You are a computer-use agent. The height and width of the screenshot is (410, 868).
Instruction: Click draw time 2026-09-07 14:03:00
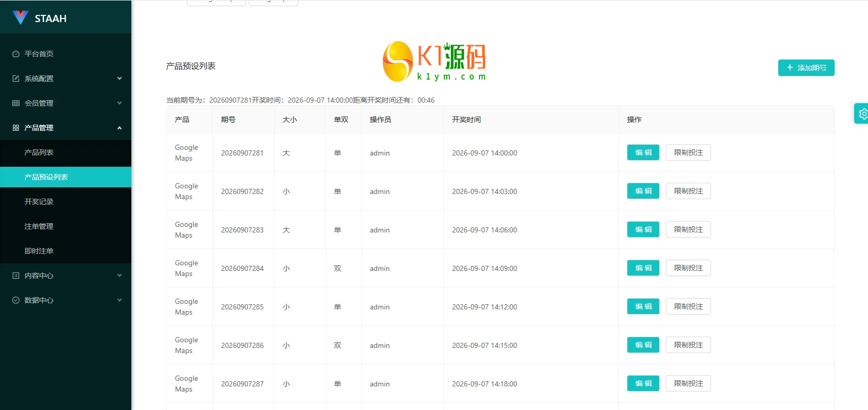(484, 191)
